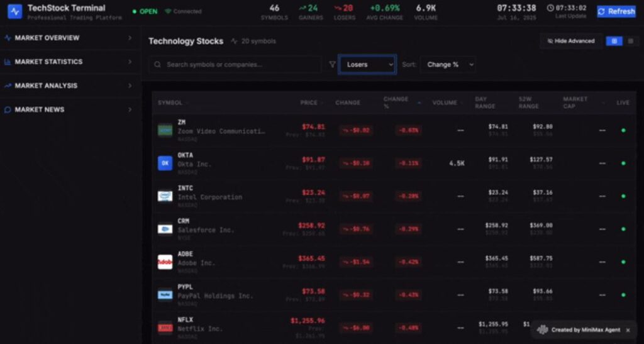Viewport: 644px width, 344px height.
Task: Click the Refresh button
Action: point(616,11)
